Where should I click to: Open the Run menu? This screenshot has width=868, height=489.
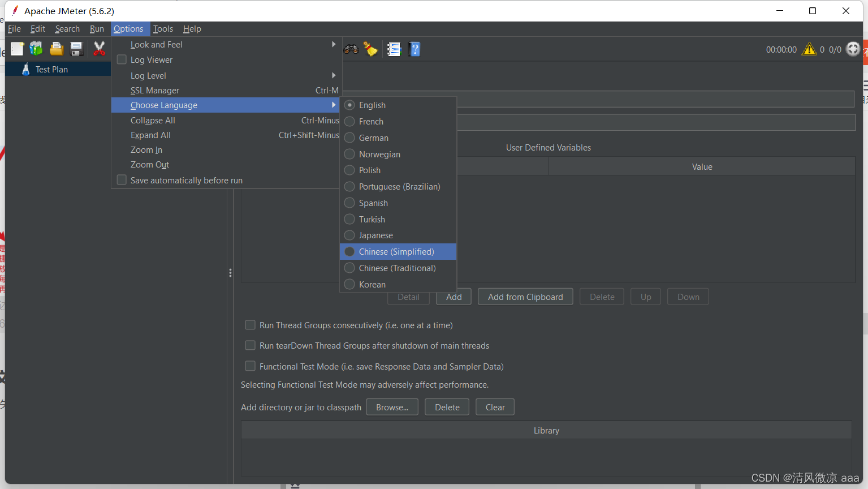pos(97,29)
